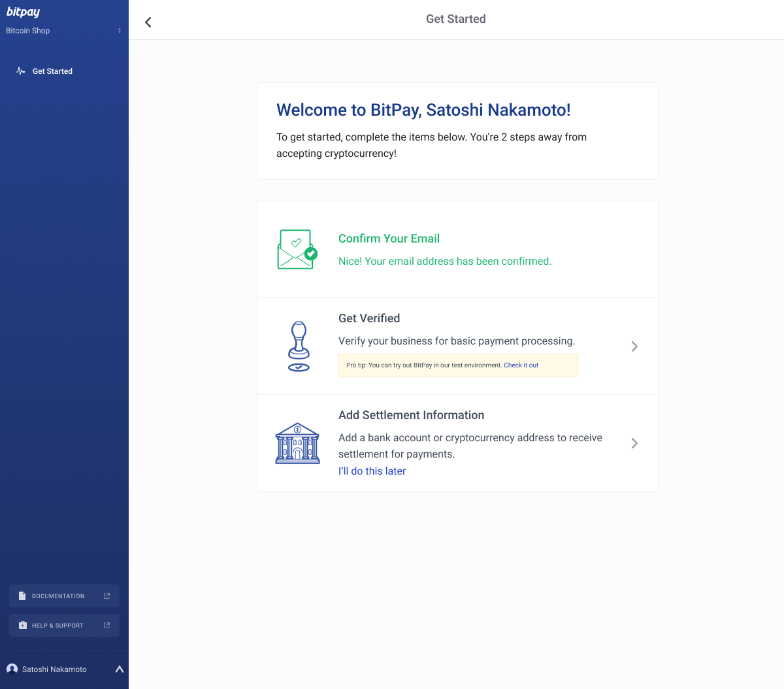Click the email address confirmed message

(x=445, y=261)
